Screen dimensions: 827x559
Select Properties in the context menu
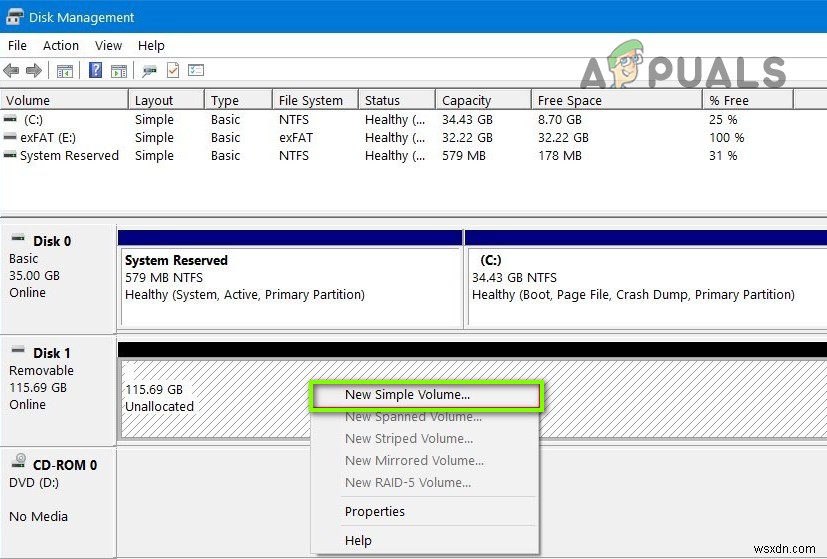[425, 512]
